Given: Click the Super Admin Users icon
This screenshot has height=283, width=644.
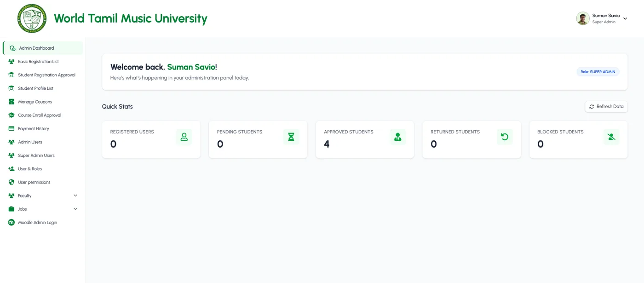Looking at the screenshot, I should (11, 156).
